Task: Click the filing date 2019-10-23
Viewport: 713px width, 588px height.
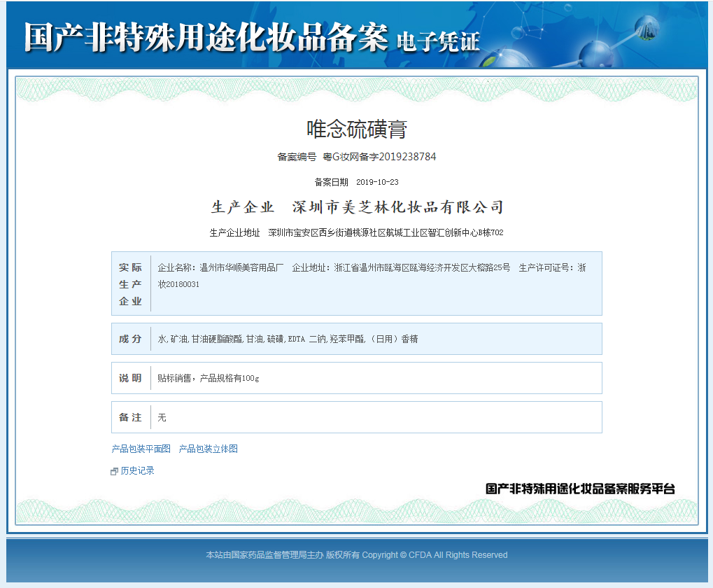Action: coord(377,182)
